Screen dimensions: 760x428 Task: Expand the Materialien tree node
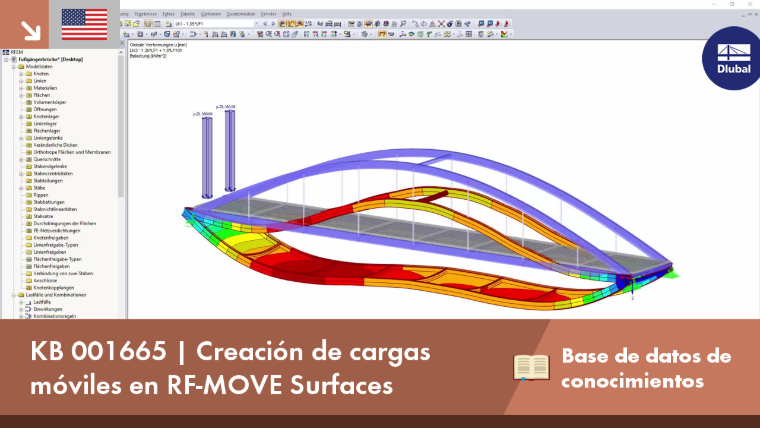(x=21, y=88)
